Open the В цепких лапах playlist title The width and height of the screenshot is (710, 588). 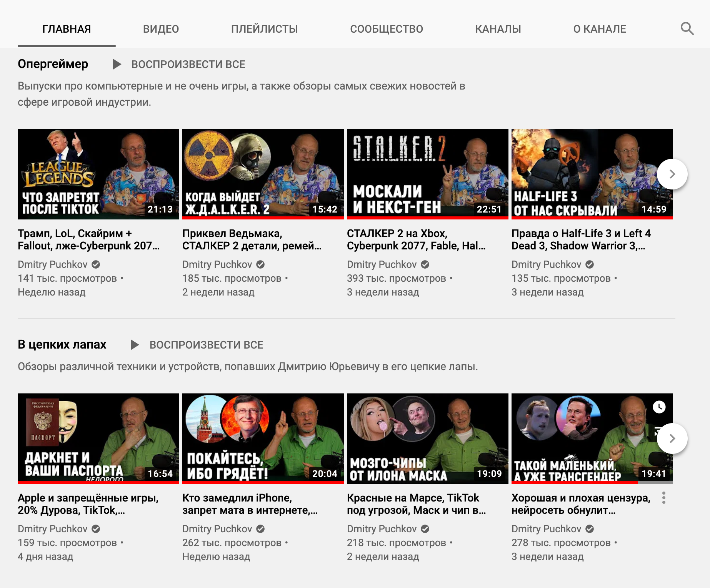pyautogui.click(x=62, y=344)
